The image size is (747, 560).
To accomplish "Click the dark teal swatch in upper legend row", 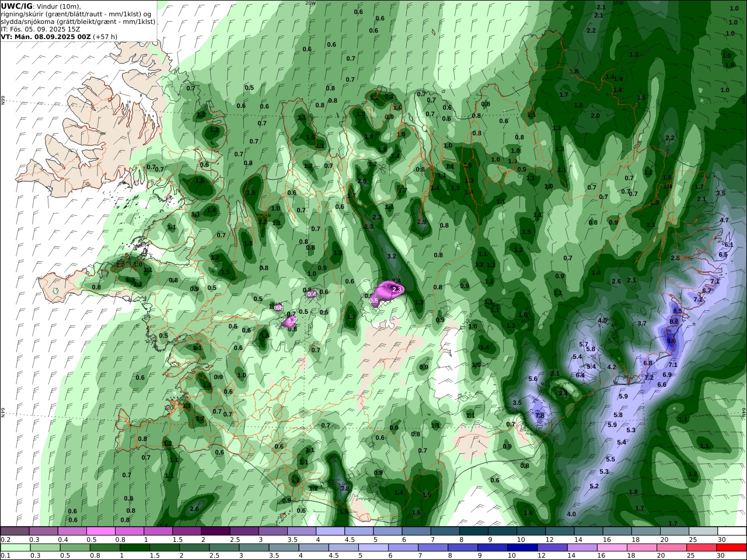I will tap(473, 531).
